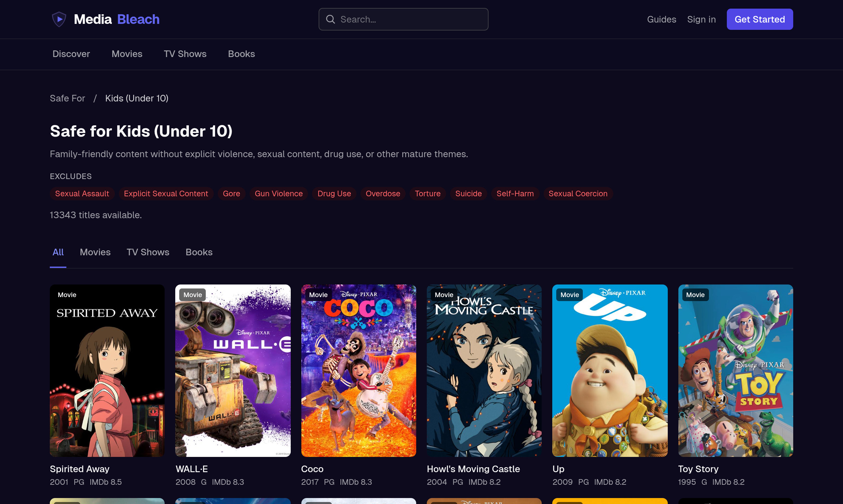843x504 pixels.
Task: Select the Gun Violence exclusion tag
Action: (278, 194)
